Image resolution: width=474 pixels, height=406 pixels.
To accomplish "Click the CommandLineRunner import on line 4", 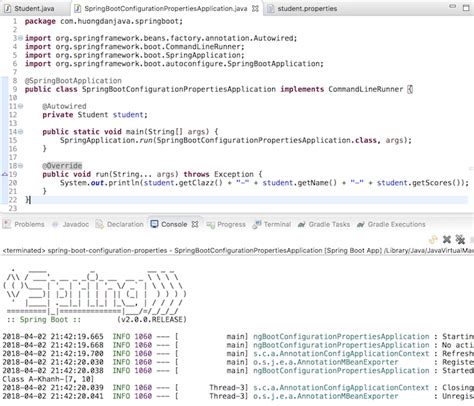I will click(134, 47).
